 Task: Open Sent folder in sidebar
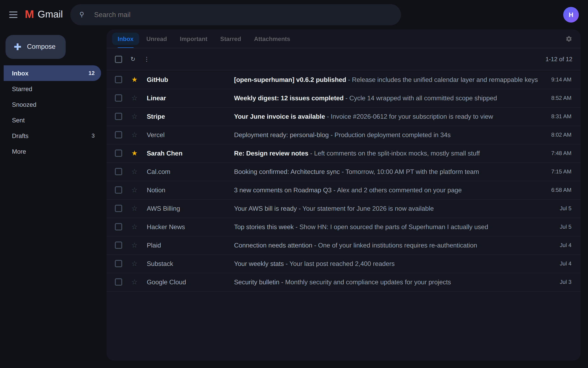[52, 120]
